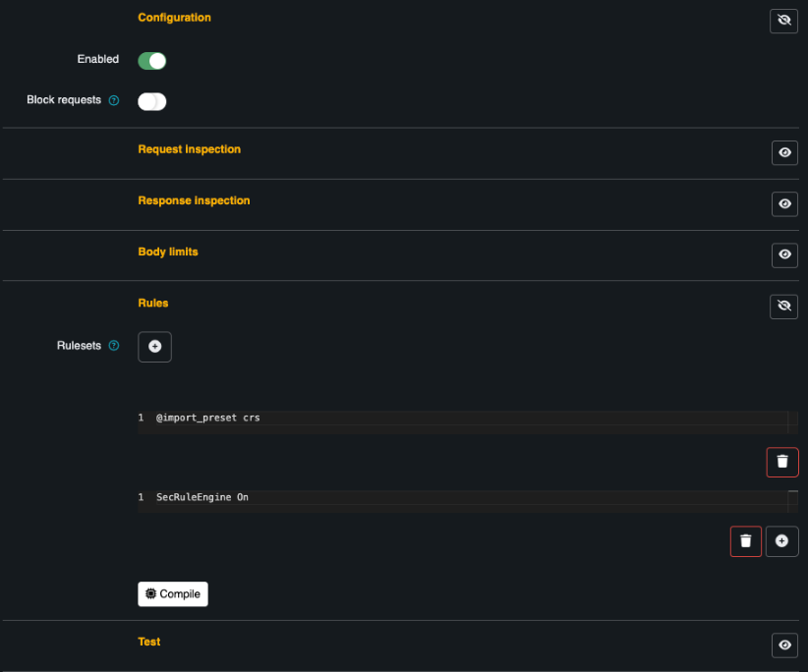This screenshot has width=808, height=672.
Task: Click the Test heading
Action: click(x=149, y=642)
